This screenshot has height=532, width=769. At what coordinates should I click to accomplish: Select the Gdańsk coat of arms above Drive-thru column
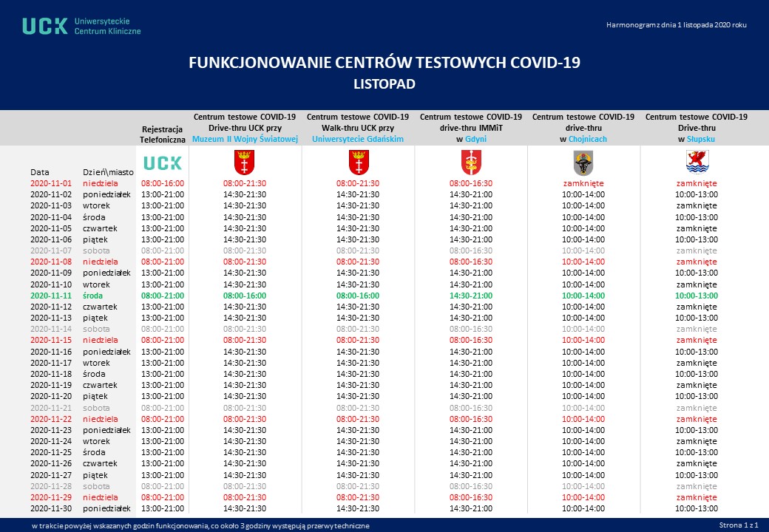point(244,163)
